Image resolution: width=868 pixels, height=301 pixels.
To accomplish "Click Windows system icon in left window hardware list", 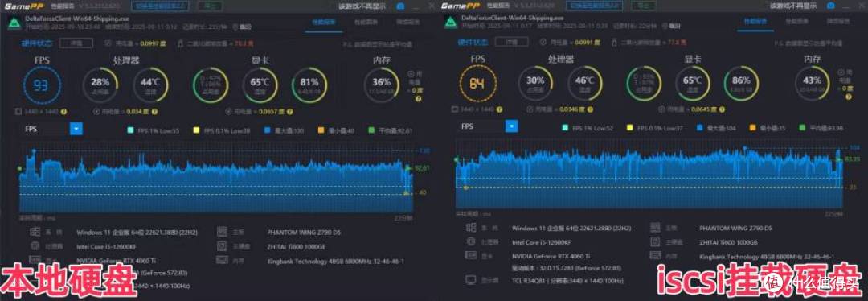I will pos(35,232).
